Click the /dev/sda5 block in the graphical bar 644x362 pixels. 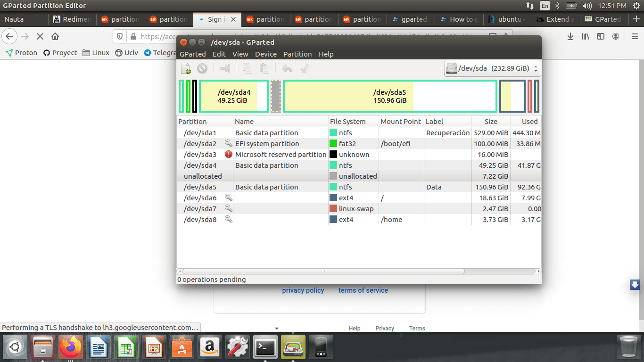coord(390,96)
